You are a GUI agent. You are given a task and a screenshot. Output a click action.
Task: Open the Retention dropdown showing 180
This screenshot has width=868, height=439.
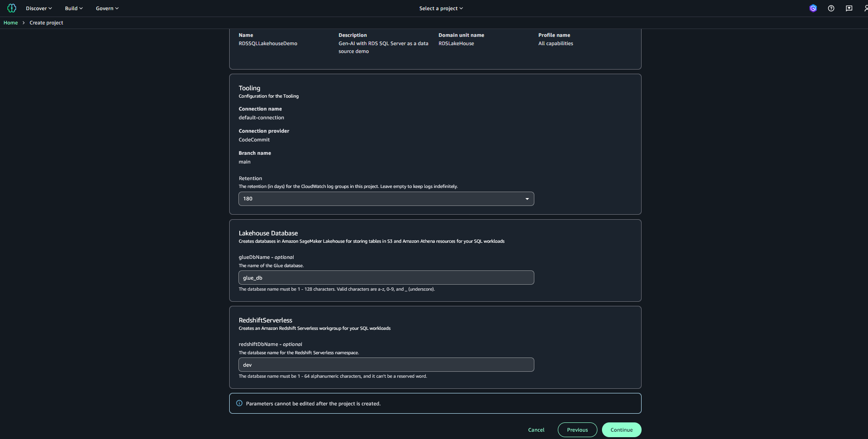386,199
